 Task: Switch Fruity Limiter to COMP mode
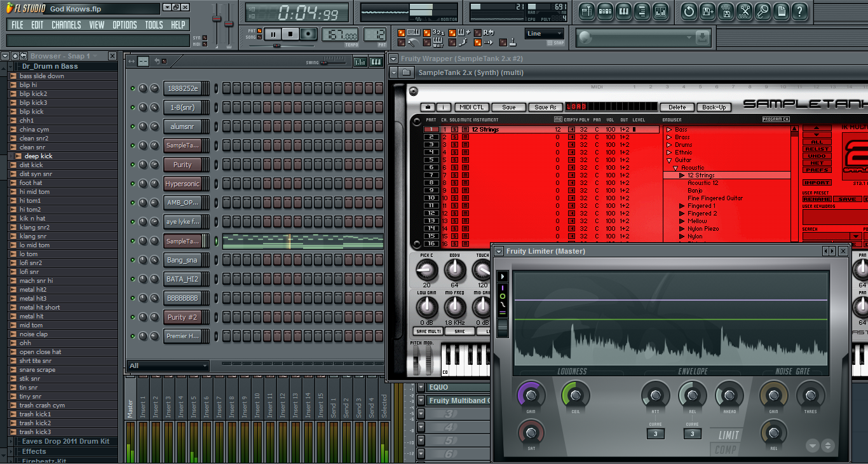726,449
